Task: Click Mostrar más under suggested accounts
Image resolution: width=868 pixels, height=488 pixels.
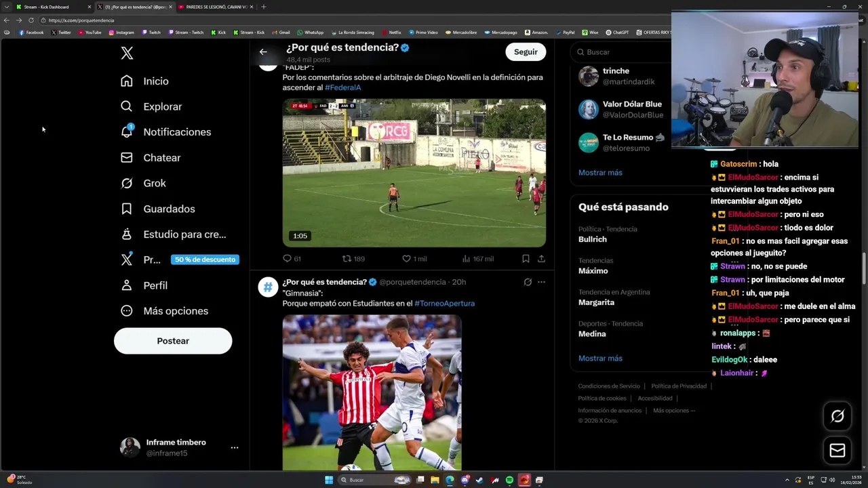Action: click(600, 173)
